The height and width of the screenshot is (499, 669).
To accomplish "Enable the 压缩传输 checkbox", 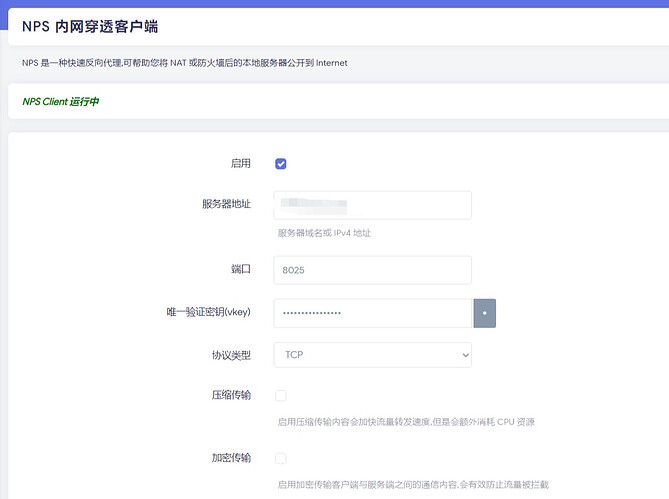I will coord(281,396).
